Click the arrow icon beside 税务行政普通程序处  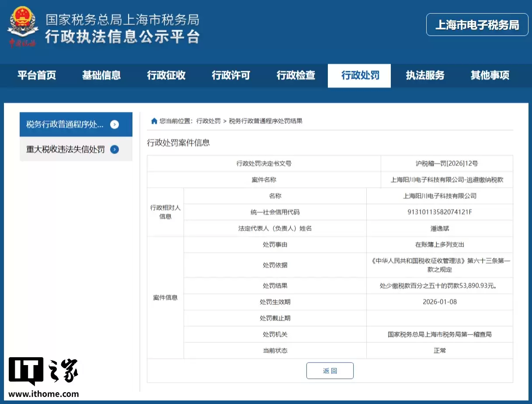[115, 124]
